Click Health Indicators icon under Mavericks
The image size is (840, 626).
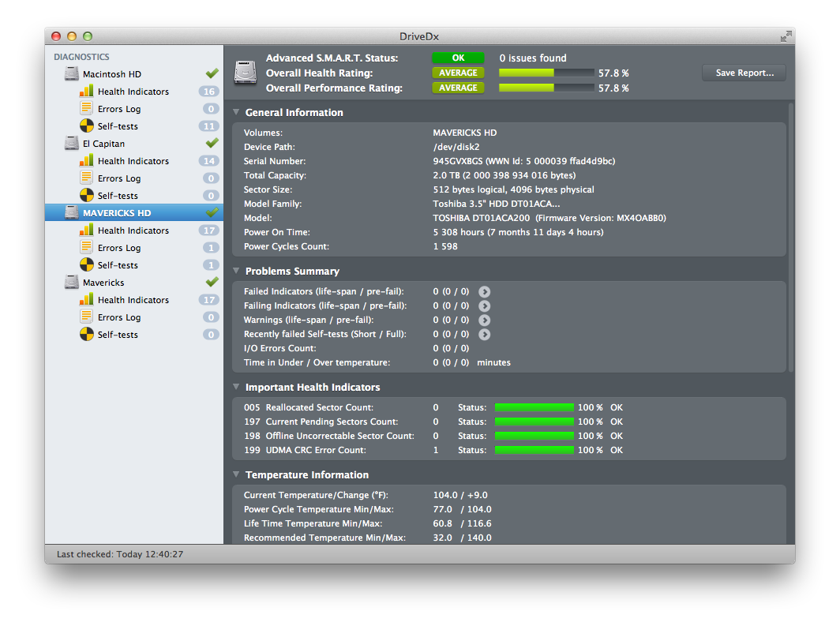pos(86,300)
